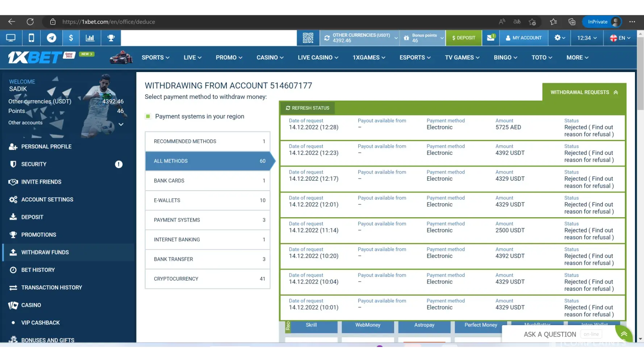Select the E-Wallets payment category

tap(208, 201)
